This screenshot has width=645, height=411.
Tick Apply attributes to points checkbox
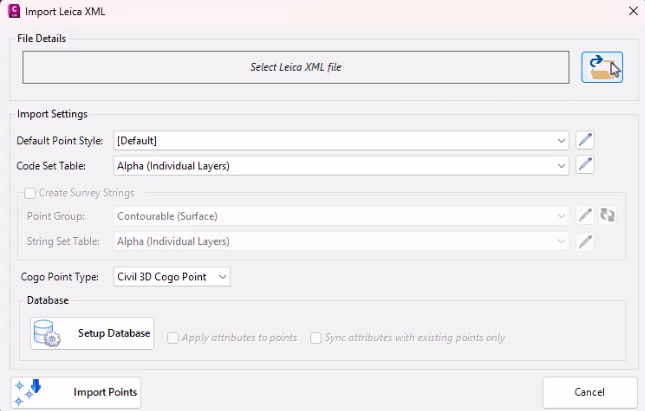tap(173, 338)
